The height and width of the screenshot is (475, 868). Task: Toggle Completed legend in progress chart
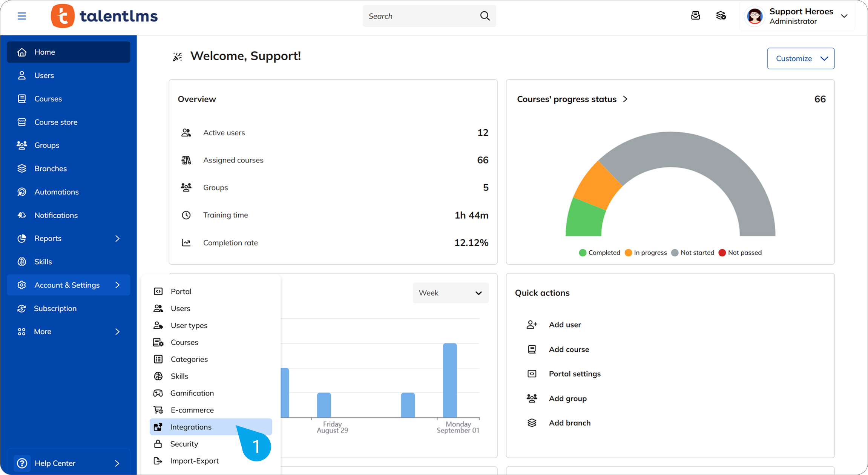(x=600, y=253)
